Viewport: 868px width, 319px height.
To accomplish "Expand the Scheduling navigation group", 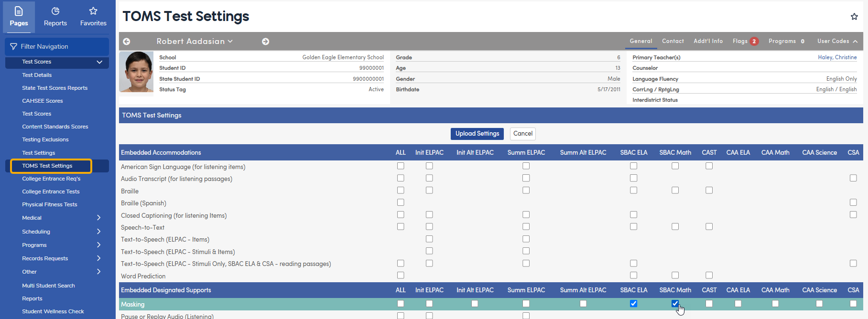I will point(99,232).
